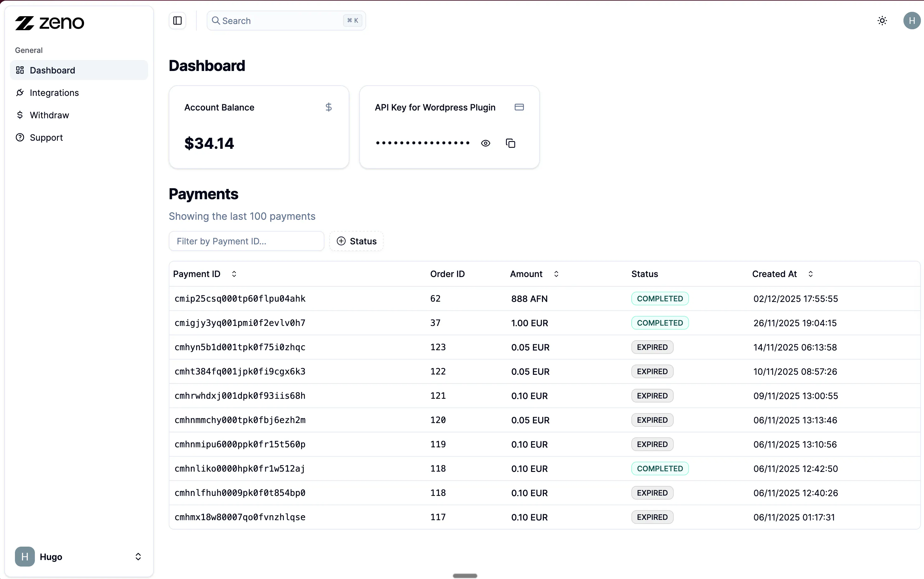The image size is (924, 579).
Task: Focus the Search box
Action: (286, 21)
